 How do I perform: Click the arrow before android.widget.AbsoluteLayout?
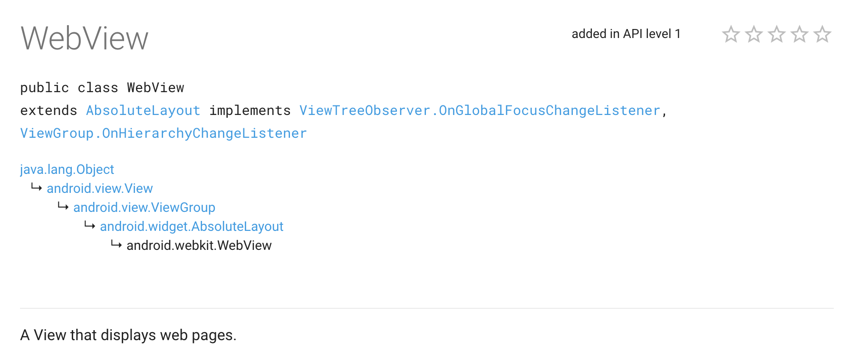[90, 226]
